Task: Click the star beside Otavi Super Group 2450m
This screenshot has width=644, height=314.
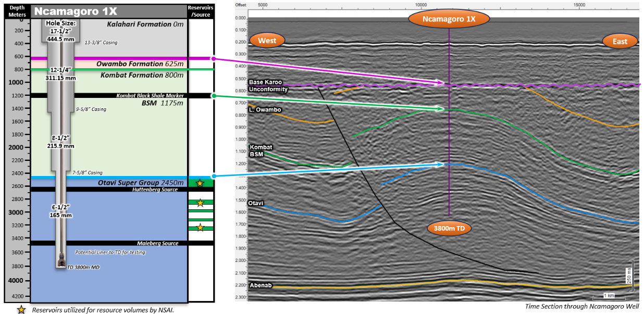Action: click(x=200, y=183)
